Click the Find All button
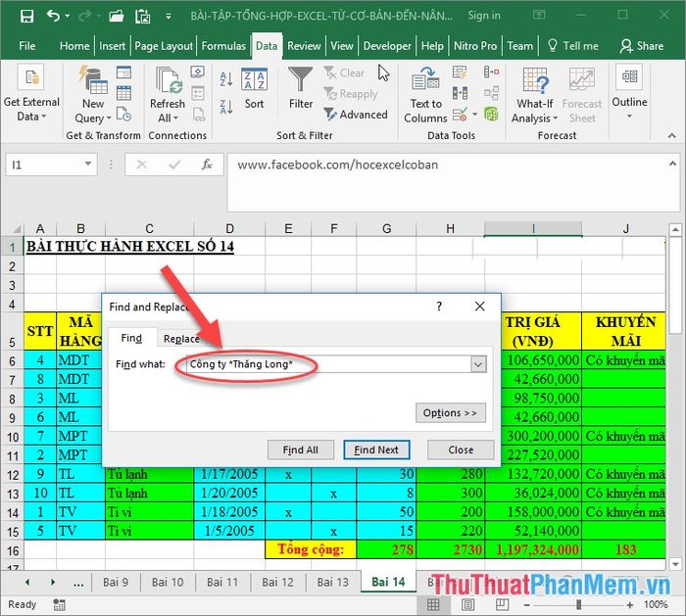The image size is (686, 616). pyautogui.click(x=300, y=450)
